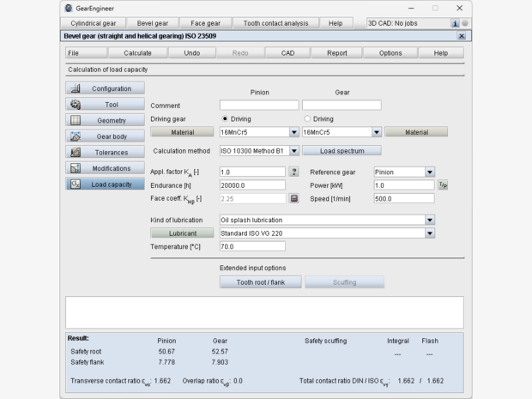Click the torque/power toggle icon beside Power
The height and width of the screenshot is (399, 532).
pos(443,185)
